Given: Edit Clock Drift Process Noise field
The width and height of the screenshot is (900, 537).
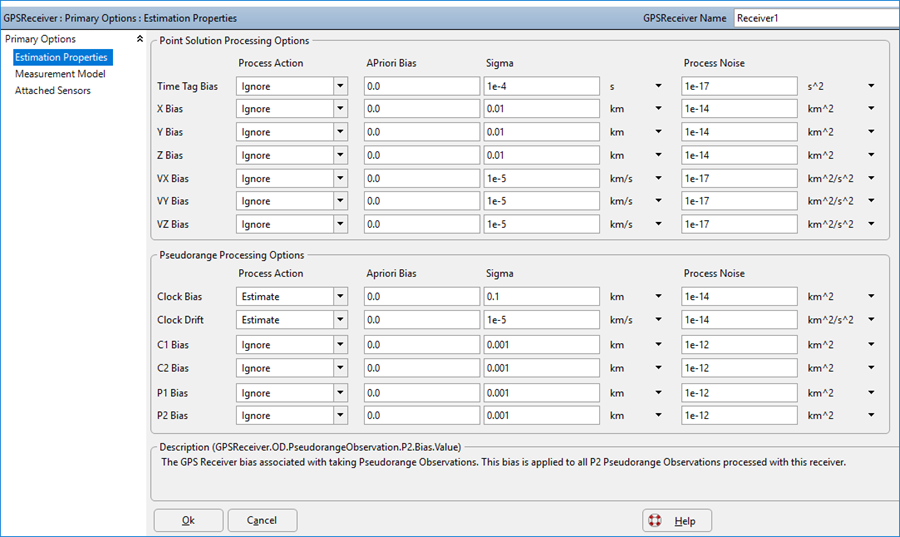Looking at the screenshot, I should click(739, 320).
